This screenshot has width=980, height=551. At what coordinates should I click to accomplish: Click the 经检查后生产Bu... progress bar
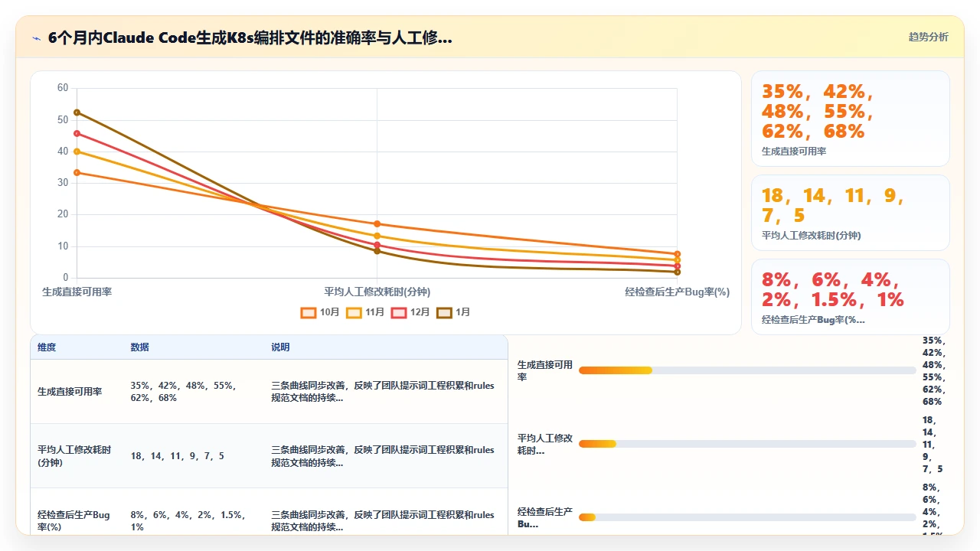[x=747, y=517]
